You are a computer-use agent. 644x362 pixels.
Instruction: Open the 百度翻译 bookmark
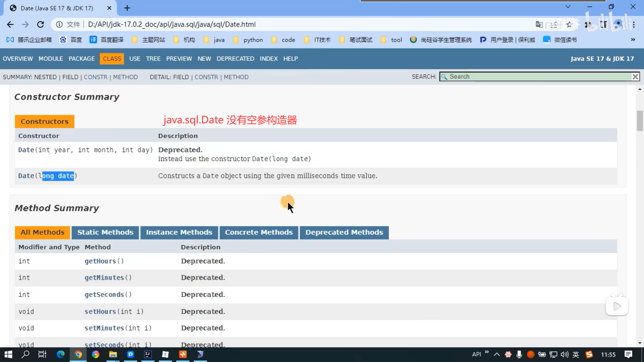(106, 40)
